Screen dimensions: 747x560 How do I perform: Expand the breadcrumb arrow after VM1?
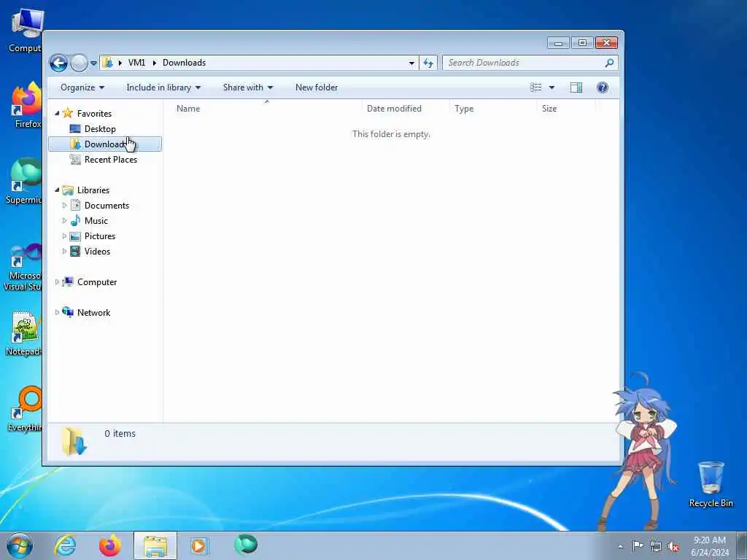tap(155, 63)
